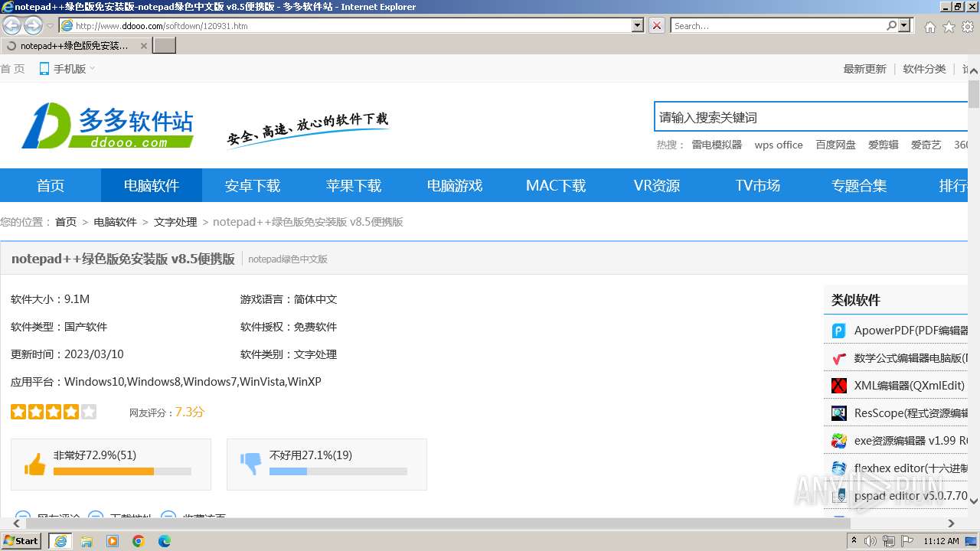Viewport: 980px width, 551px height.
Task: Stop loading with the X button
Action: coord(657,25)
